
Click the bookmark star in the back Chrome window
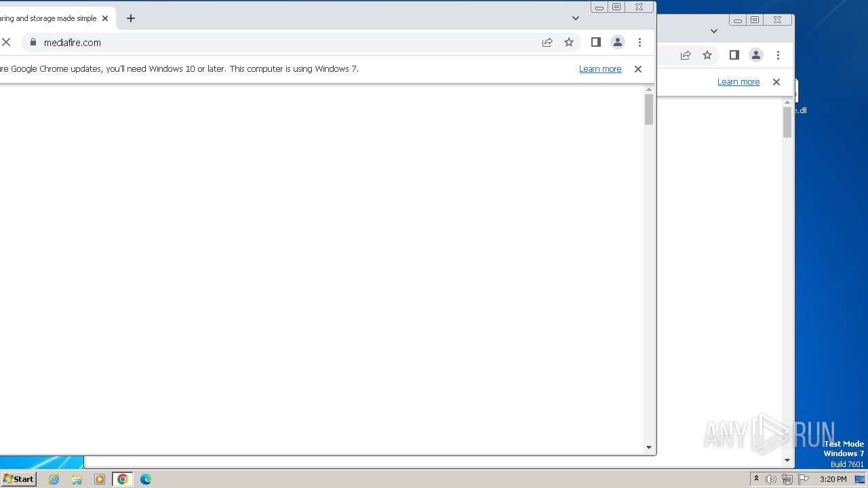(x=707, y=55)
